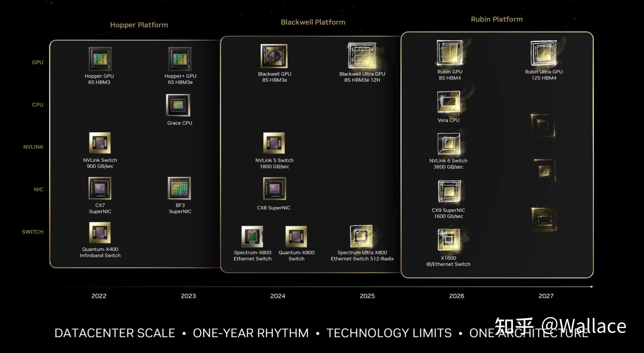Select the Quantum-X800 Switch chip icon
Image resolution: width=644 pixels, height=353 pixels.
point(296,237)
